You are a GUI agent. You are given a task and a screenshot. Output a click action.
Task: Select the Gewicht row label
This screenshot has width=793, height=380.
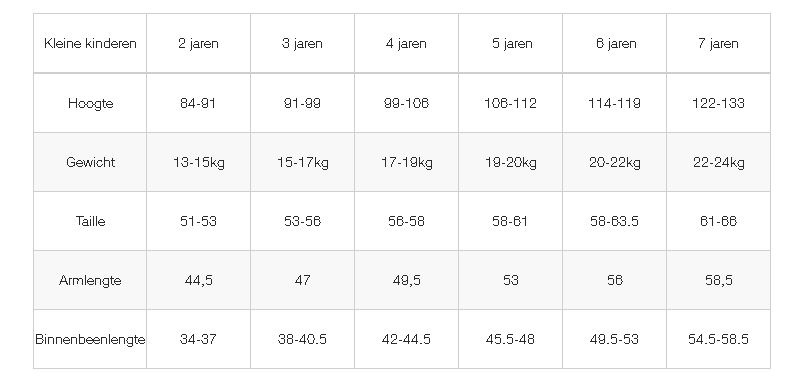click(90, 162)
